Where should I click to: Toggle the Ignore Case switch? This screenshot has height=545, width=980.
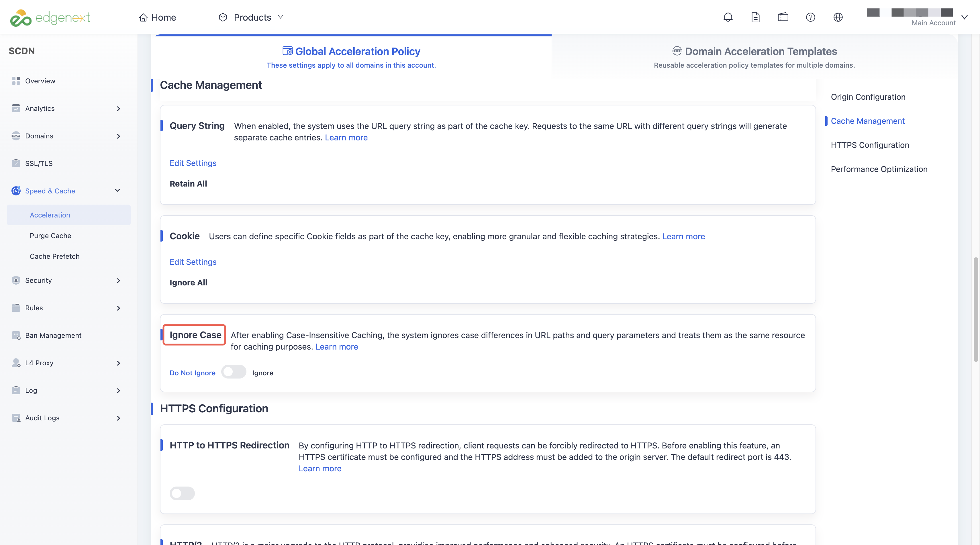pyautogui.click(x=234, y=372)
